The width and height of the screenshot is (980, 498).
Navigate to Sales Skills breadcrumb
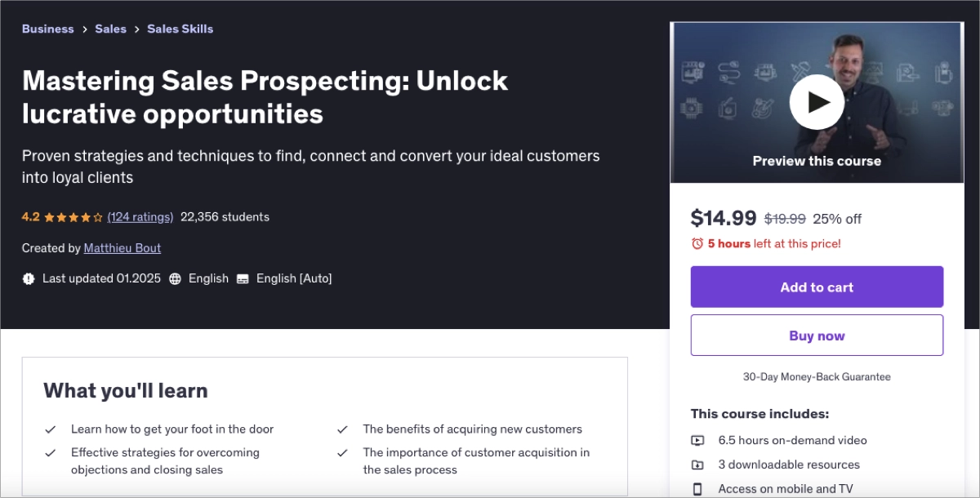[x=180, y=29]
